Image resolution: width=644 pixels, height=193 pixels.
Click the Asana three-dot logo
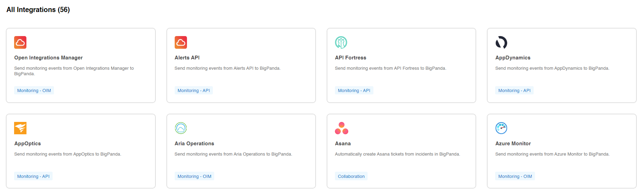pyautogui.click(x=341, y=128)
